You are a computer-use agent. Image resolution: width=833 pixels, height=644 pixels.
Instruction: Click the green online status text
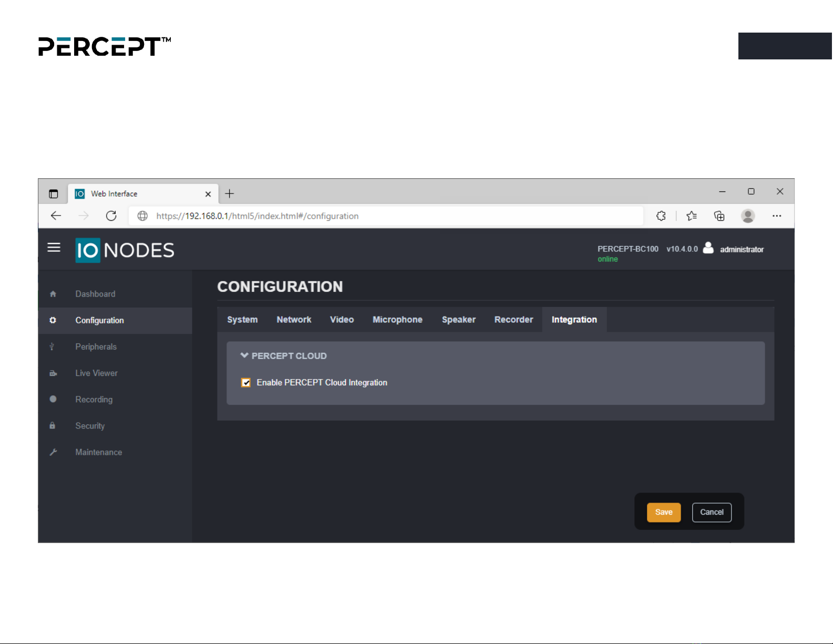[608, 259]
